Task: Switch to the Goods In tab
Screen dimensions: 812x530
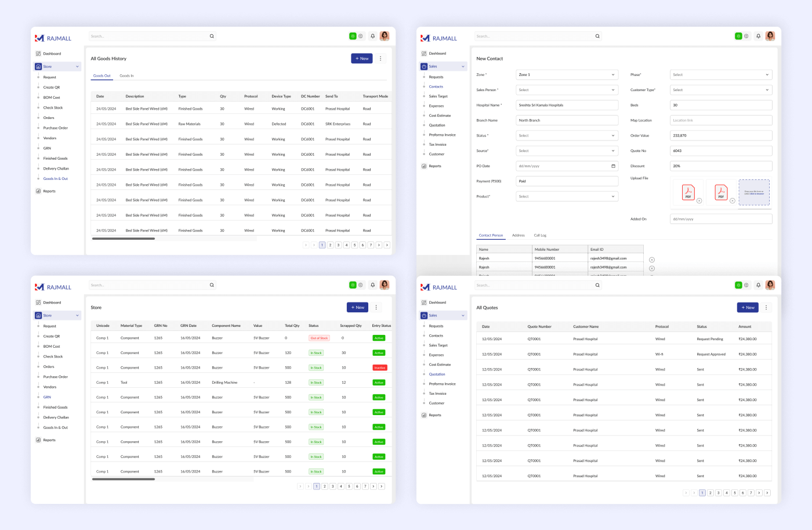Action: [x=126, y=76]
